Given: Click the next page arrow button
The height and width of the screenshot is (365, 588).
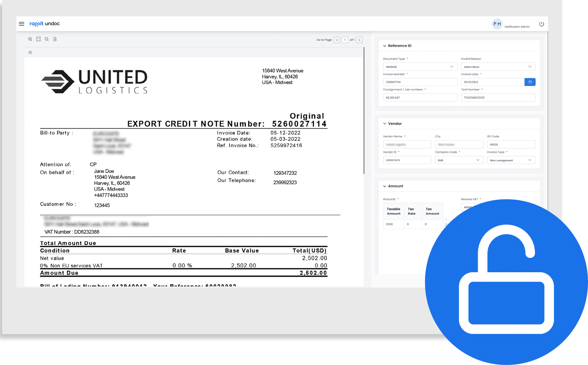Looking at the screenshot, I should click(359, 40).
